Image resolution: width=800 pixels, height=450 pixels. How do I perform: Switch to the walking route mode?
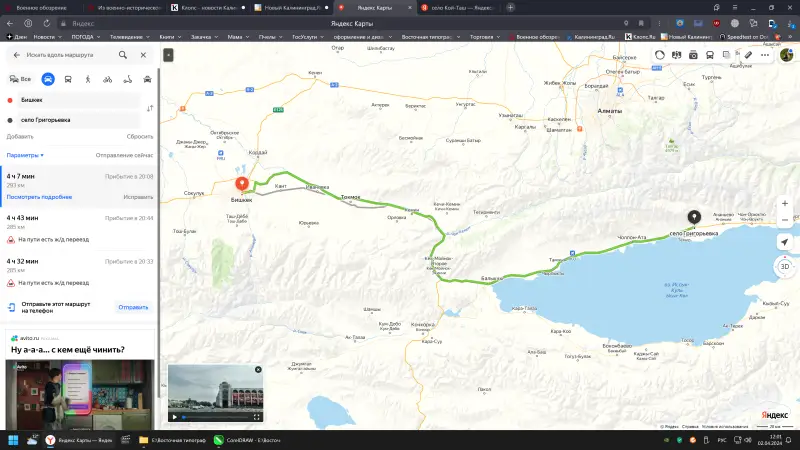[87, 78]
